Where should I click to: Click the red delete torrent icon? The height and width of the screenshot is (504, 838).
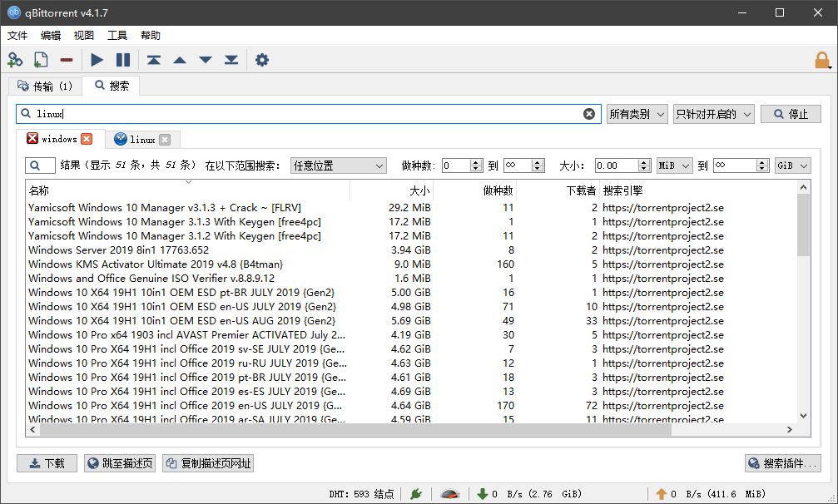click(66, 60)
